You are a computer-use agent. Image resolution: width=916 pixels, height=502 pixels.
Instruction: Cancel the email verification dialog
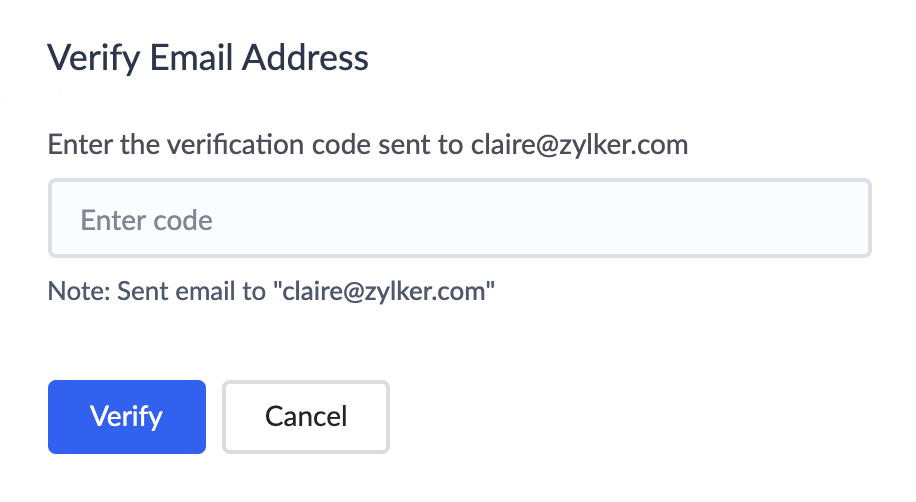[x=306, y=417]
